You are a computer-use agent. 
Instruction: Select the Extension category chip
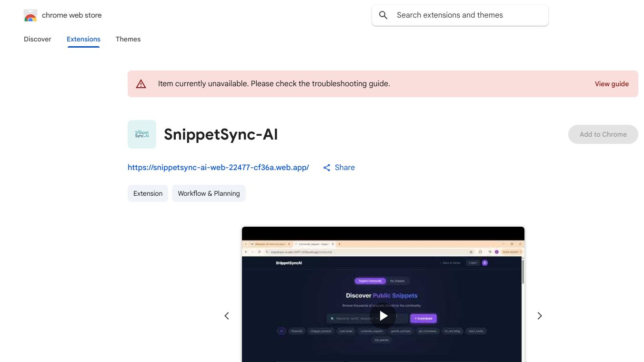(148, 193)
